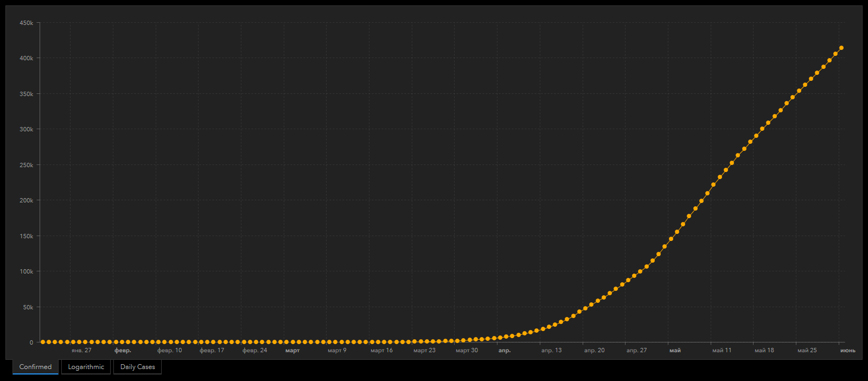Click the 450k y-axis label
Image resolution: width=868 pixels, height=381 pixels.
26,23
